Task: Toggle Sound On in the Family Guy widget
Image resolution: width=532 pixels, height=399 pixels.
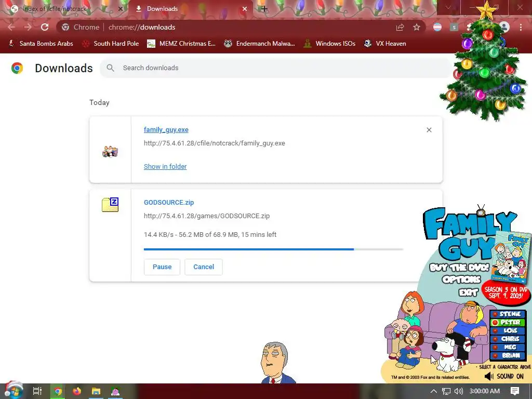Action: [504, 376]
